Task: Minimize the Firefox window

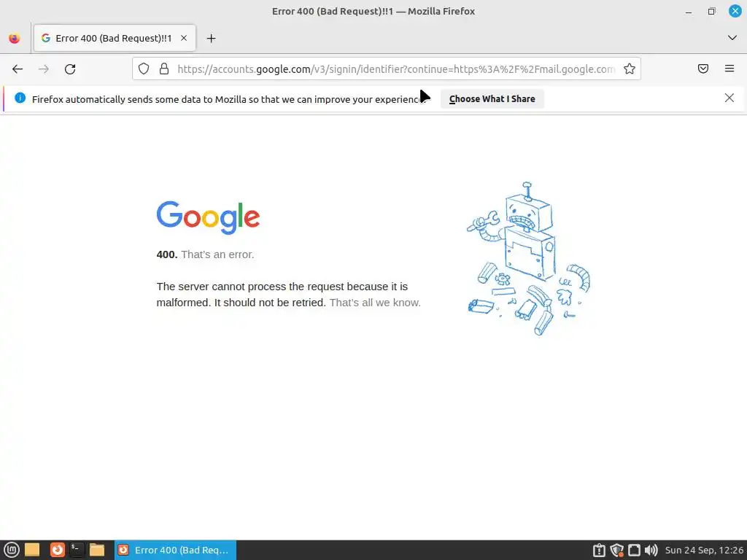Action: point(689,12)
